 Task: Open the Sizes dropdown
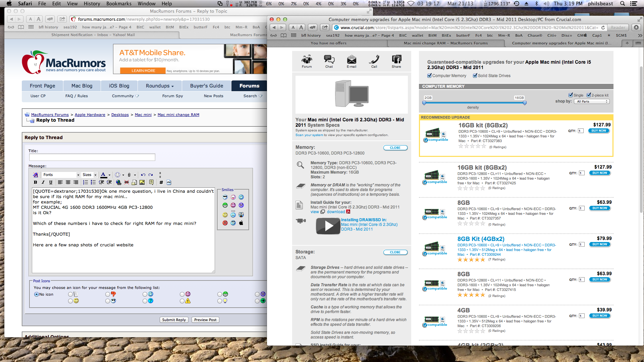coord(90,175)
